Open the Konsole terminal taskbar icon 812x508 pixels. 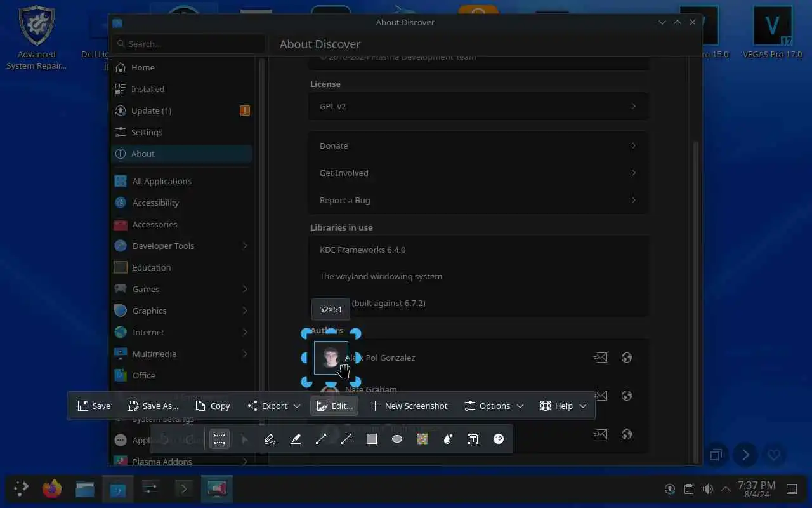pos(184,488)
